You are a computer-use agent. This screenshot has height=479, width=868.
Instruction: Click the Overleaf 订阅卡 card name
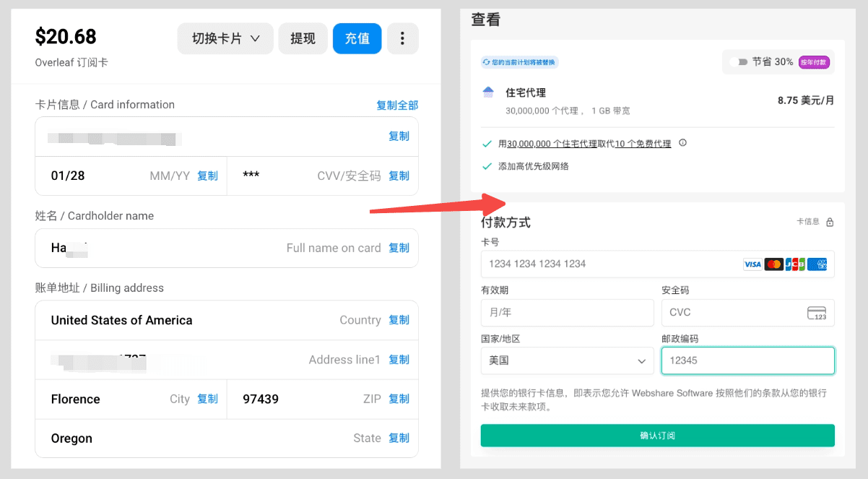71,63
